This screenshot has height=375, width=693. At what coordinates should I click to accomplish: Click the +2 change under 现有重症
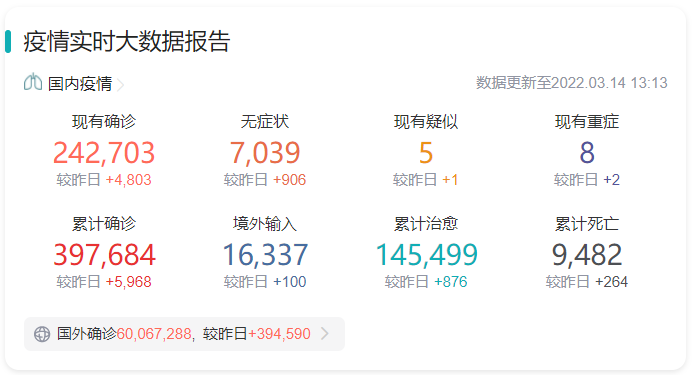[612, 180]
